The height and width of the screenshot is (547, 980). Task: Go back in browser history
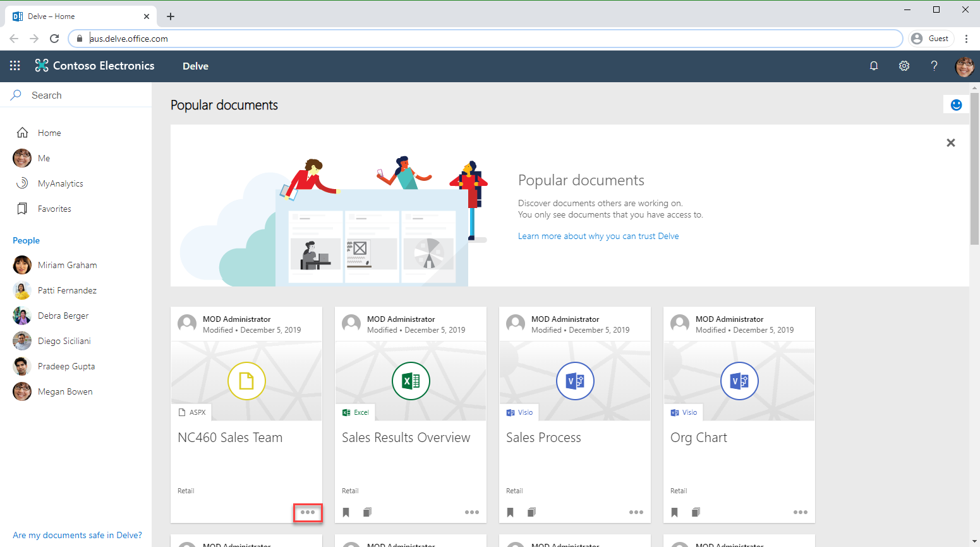point(14,39)
